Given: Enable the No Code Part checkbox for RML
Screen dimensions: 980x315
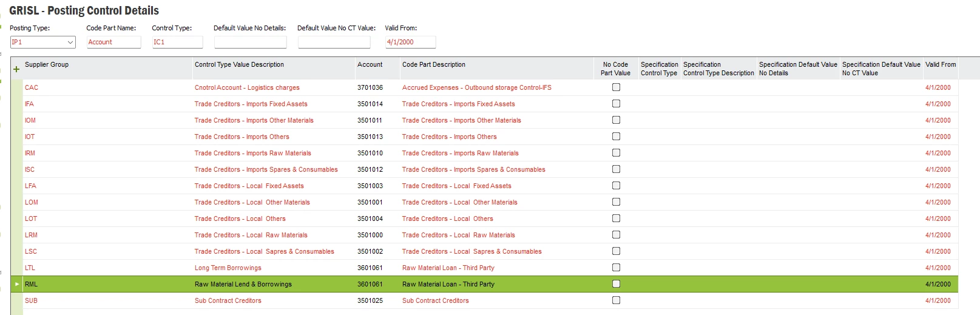Looking at the screenshot, I should click(x=616, y=284).
